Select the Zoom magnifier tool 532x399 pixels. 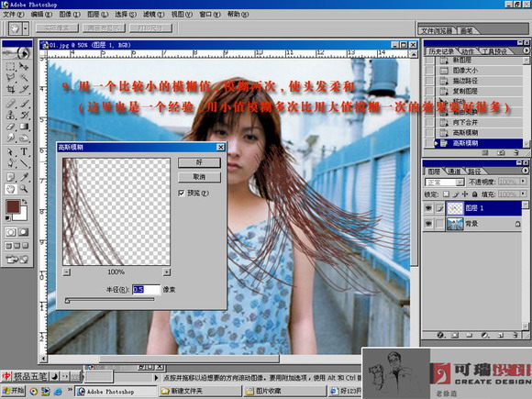(24, 189)
